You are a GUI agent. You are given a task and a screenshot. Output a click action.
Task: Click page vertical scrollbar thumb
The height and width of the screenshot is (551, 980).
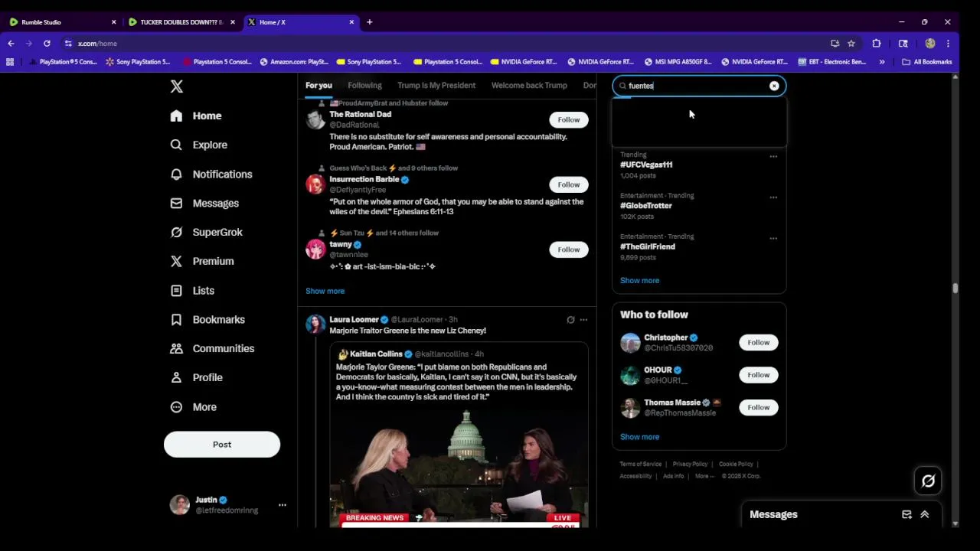(955, 288)
